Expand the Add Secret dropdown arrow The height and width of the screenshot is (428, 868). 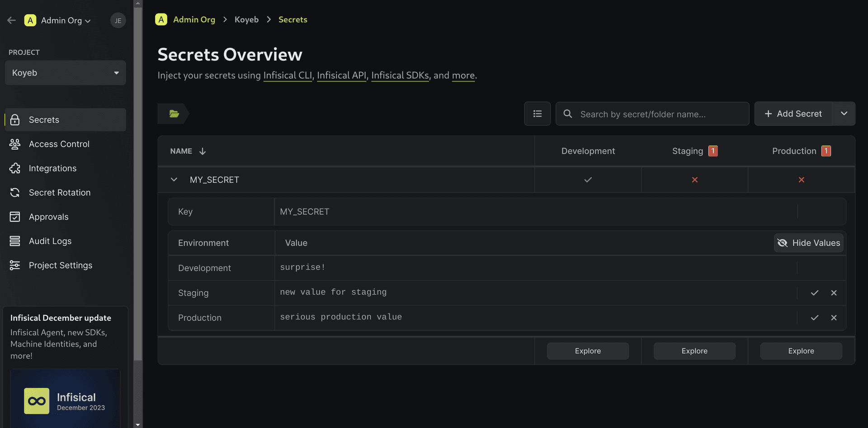click(844, 114)
